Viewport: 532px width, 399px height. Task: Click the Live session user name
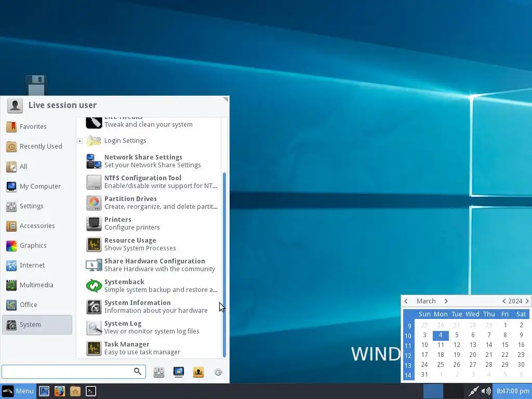coord(62,105)
